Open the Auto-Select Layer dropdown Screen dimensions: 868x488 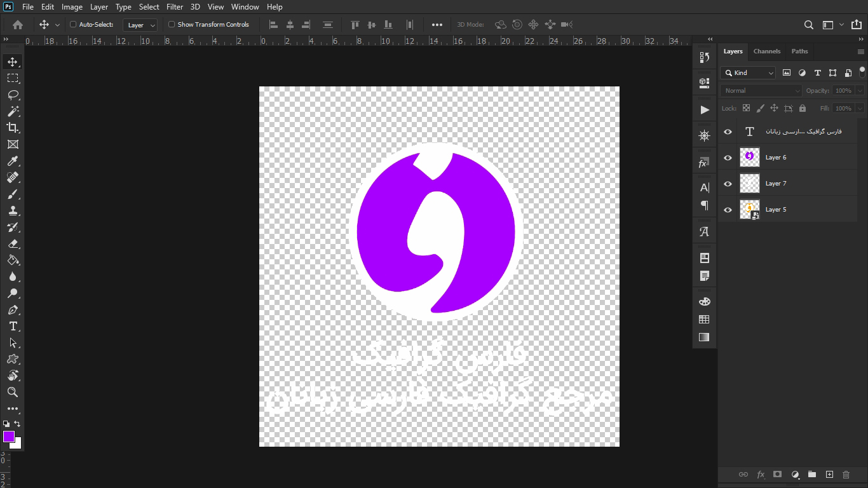141,25
